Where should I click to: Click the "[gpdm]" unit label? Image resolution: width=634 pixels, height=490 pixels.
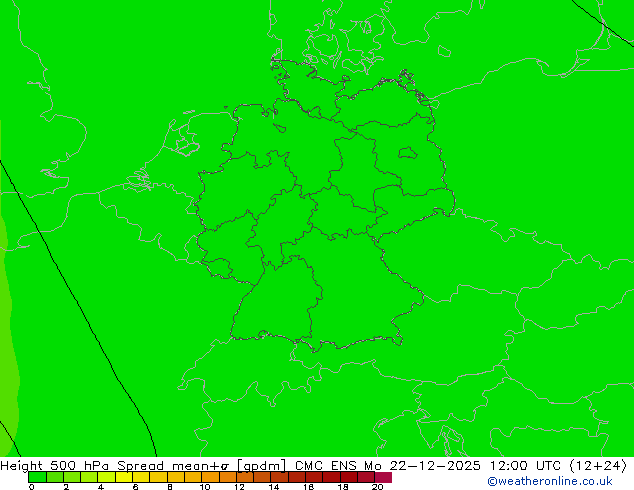[262, 466]
